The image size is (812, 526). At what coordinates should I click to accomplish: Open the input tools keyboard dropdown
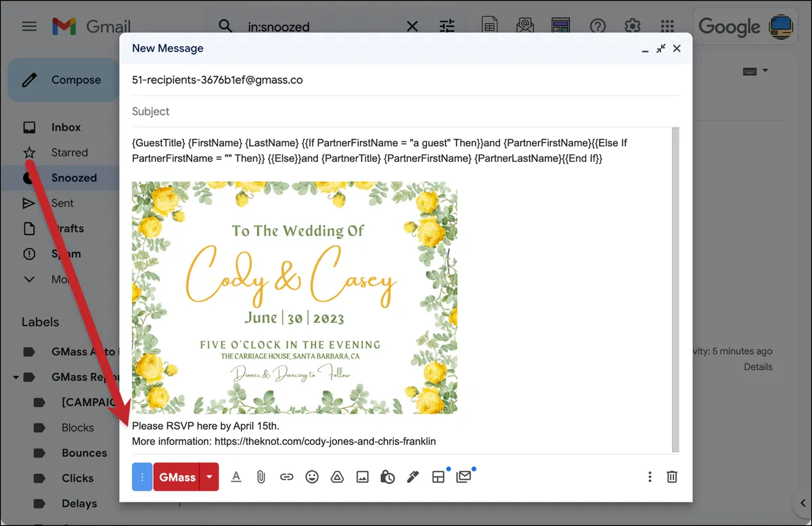[755, 71]
